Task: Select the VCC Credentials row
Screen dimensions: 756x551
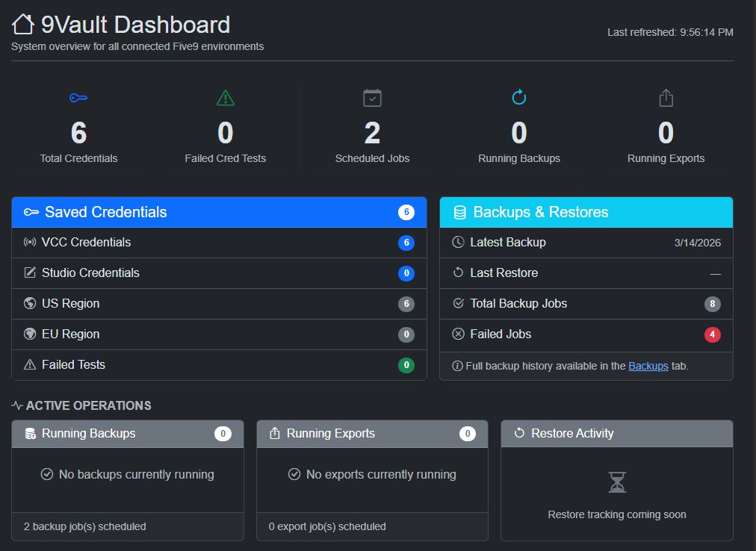Action: click(x=219, y=242)
